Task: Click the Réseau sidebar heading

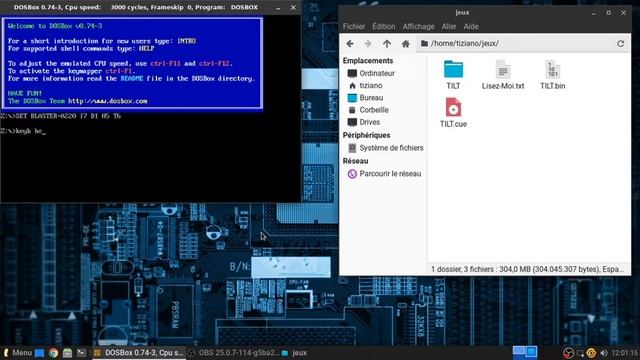Action: [x=356, y=161]
